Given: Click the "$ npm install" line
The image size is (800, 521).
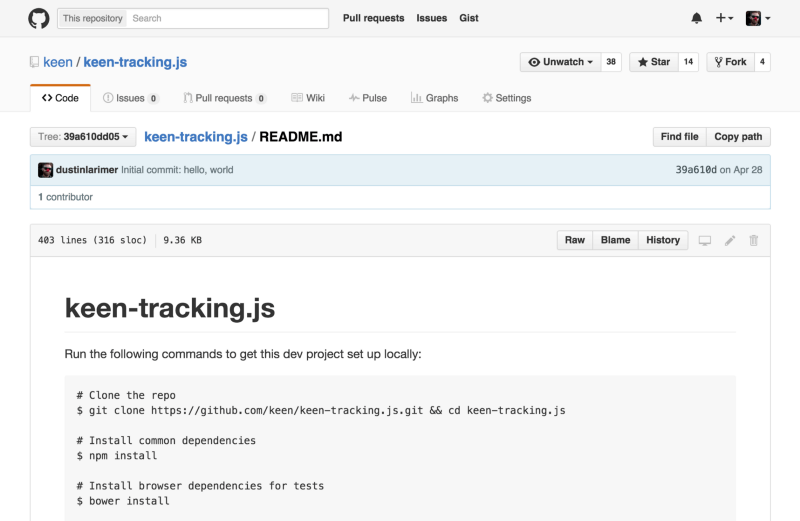Looking at the screenshot, I should point(117,456).
